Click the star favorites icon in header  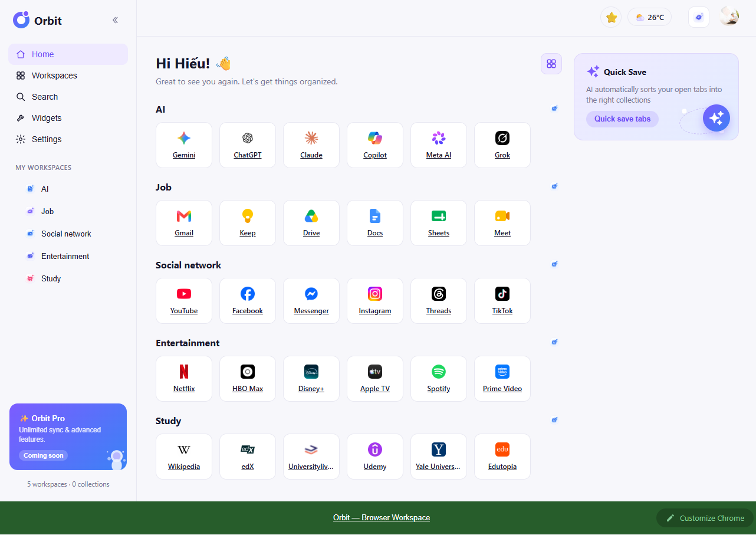(x=612, y=18)
